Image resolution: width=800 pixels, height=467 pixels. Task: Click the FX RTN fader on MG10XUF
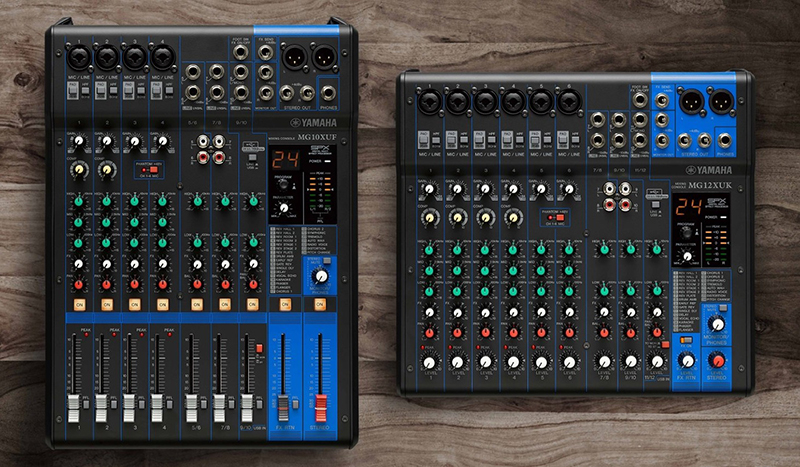coord(283,407)
